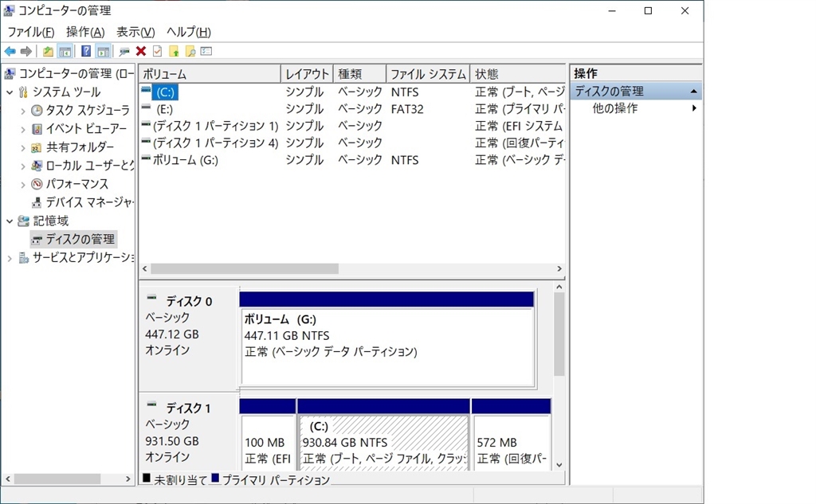Sort by レイアウト column header
This screenshot has height=504, width=816.
[x=307, y=74]
